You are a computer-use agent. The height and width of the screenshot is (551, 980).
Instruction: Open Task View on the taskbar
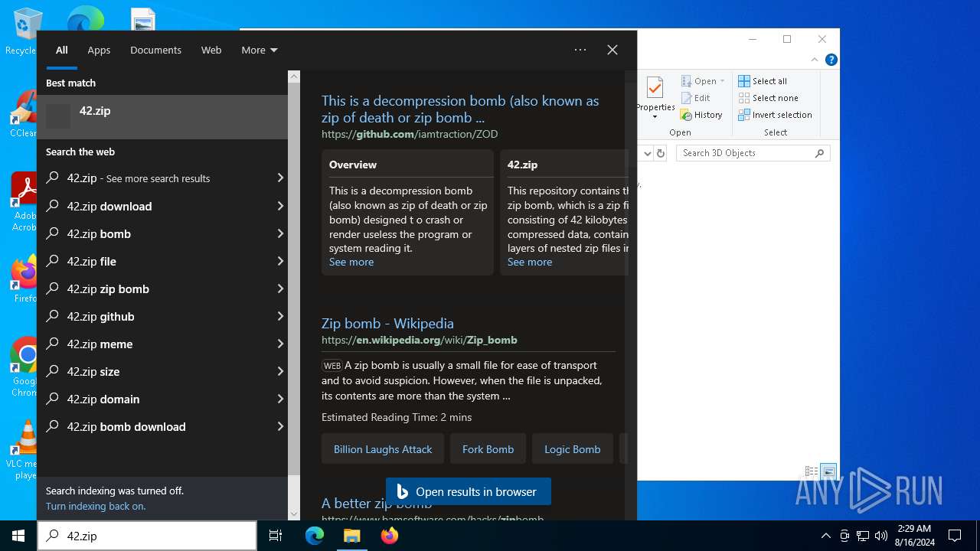pos(276,536)
